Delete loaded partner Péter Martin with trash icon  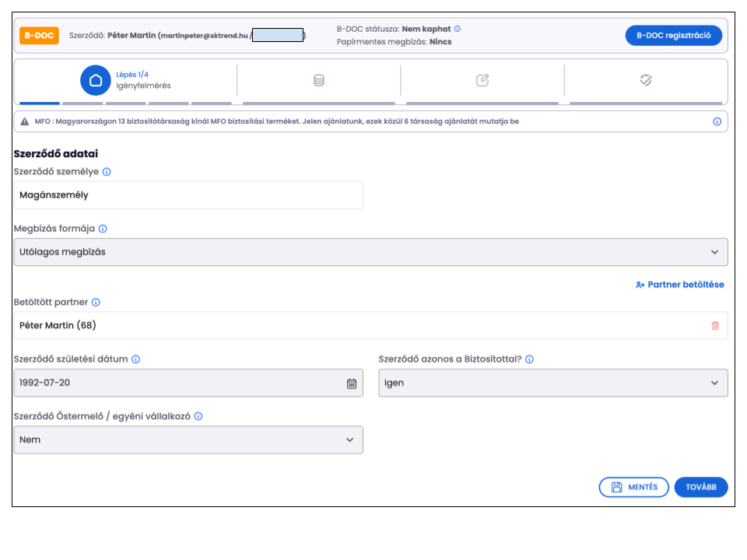pyautogui.click(x=715, y=326)
